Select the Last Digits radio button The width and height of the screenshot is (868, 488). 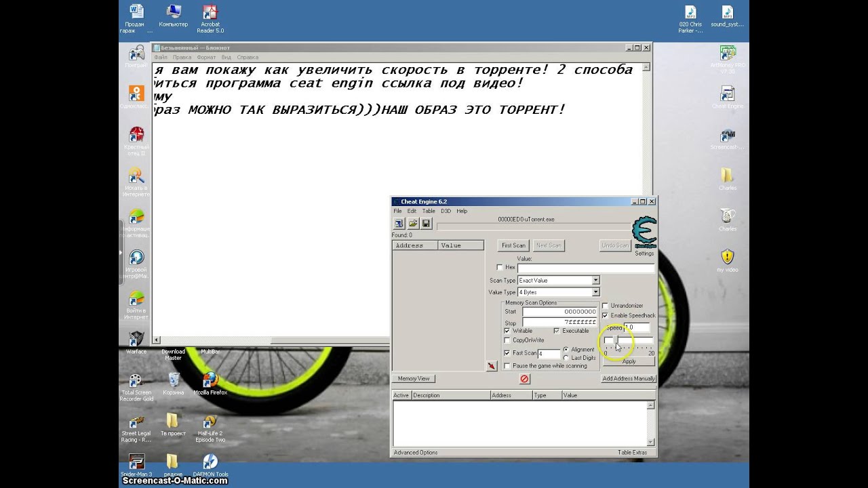pyautogui.click(x=566, y=358)
